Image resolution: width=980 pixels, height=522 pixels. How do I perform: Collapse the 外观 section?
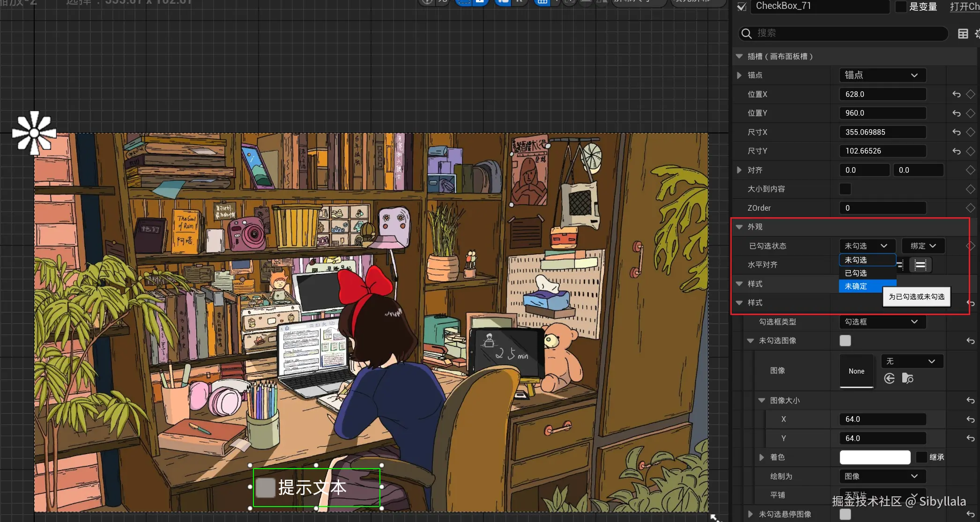pyautogui.click(x=740, y=227)
